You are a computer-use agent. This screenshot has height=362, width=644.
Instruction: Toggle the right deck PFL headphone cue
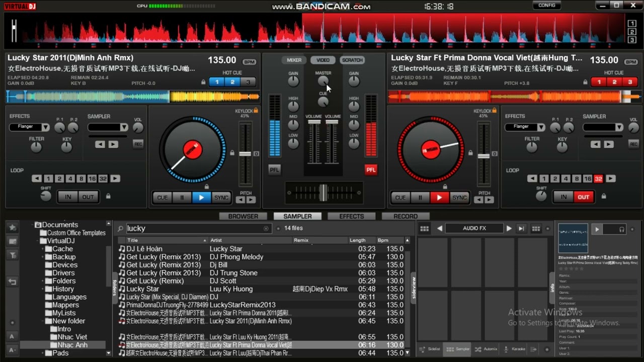[371, 170]
